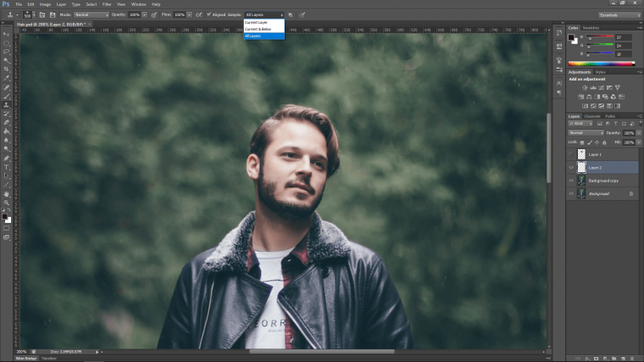Choose All Layers in Sample list

tap(264, 36)
